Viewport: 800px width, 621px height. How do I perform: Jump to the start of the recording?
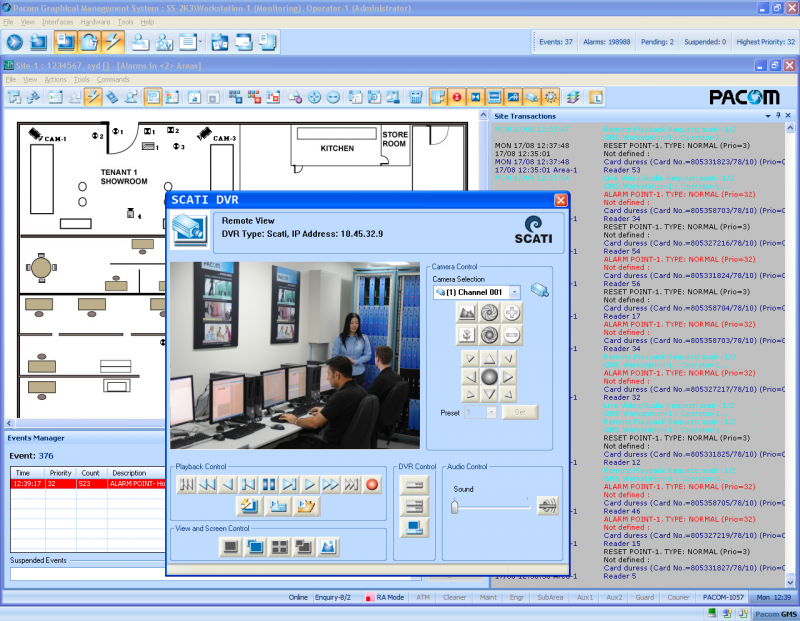click(x=187, y=484)
